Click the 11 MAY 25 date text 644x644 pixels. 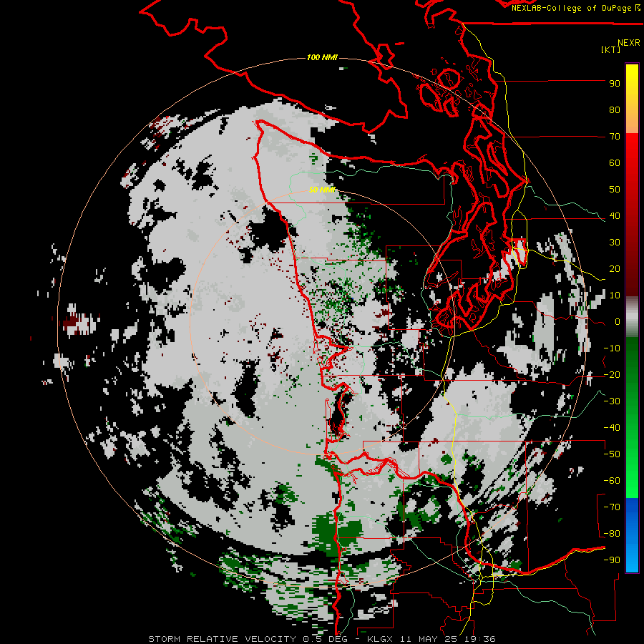tap(430, 639)
